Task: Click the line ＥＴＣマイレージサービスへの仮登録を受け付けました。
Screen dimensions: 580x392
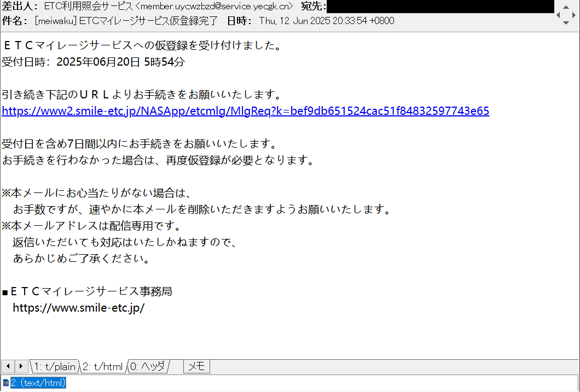Action: click(x=143, y=45)
